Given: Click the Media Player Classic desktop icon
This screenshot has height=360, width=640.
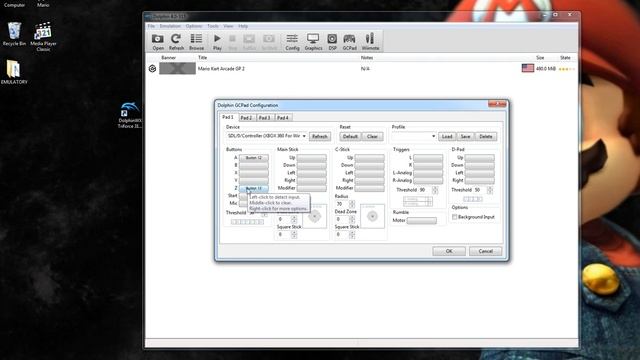Looking at the screenshot, I should tap(43, 37).
